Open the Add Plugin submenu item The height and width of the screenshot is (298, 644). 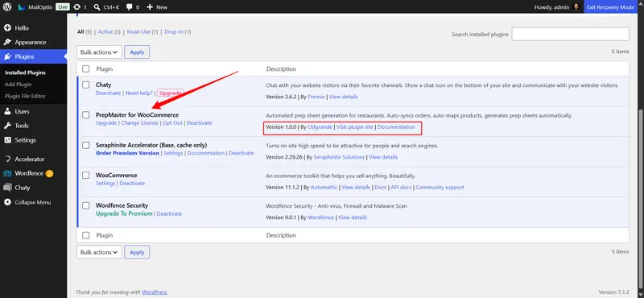(18, 85)
